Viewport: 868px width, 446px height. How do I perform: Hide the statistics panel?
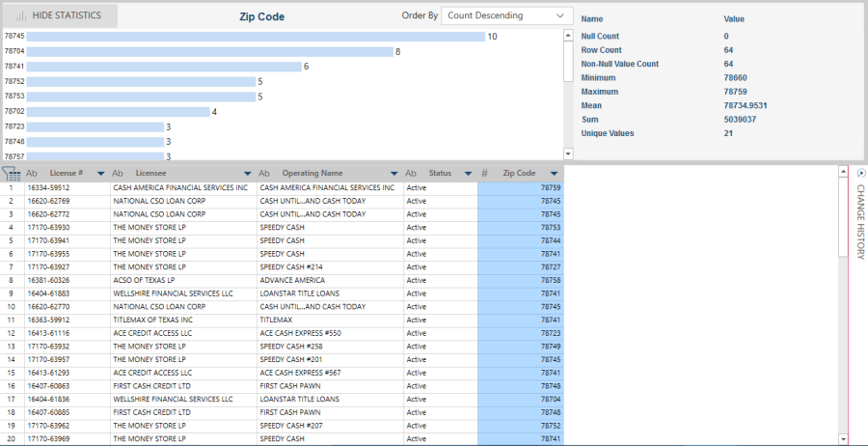60,15
